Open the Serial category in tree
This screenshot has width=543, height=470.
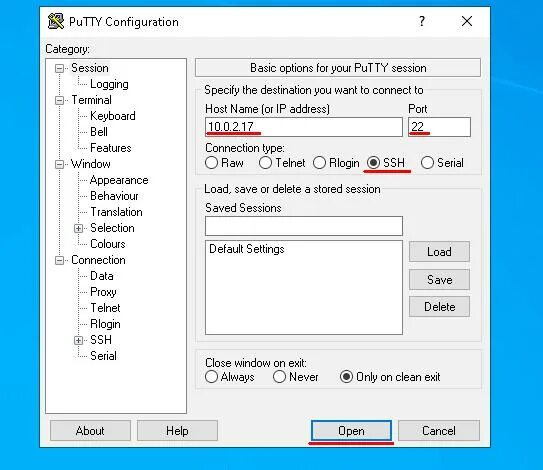pos(103,356)
